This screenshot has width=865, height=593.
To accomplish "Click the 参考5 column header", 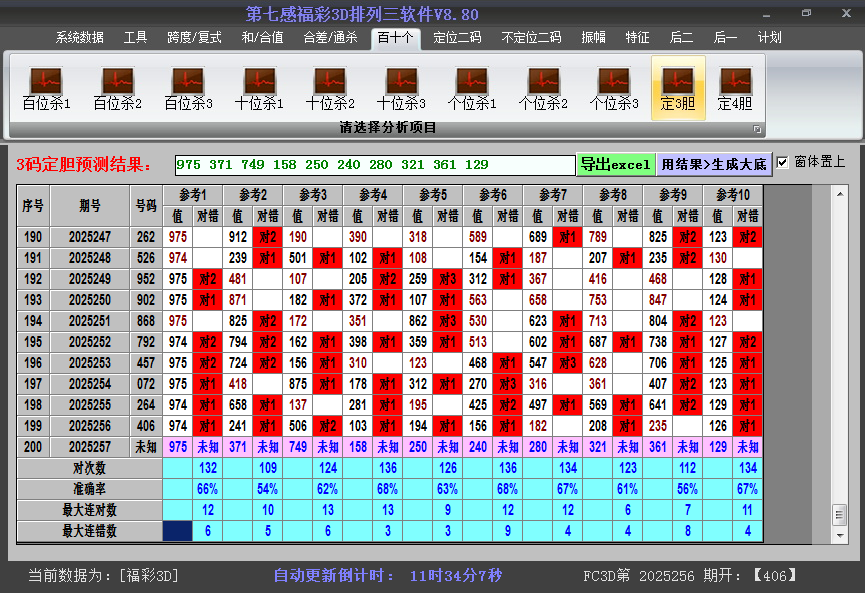I will pos(433,195).
